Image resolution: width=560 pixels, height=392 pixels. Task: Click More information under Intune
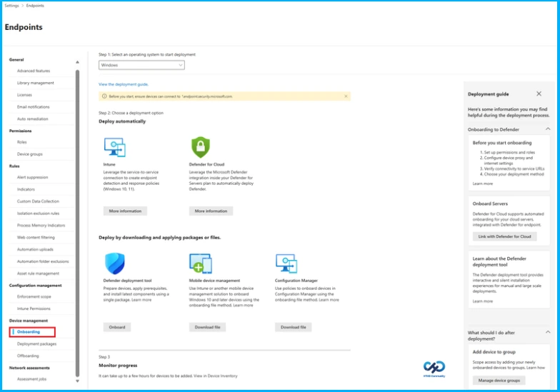click(125, 211)
